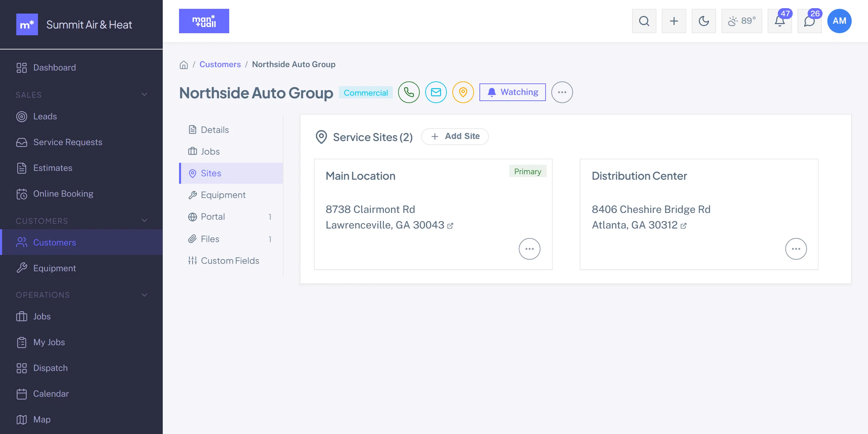This screenshot has height=434, width=868.
Task: Collapse the SALES sidebar section
Action: click(144, 95)
